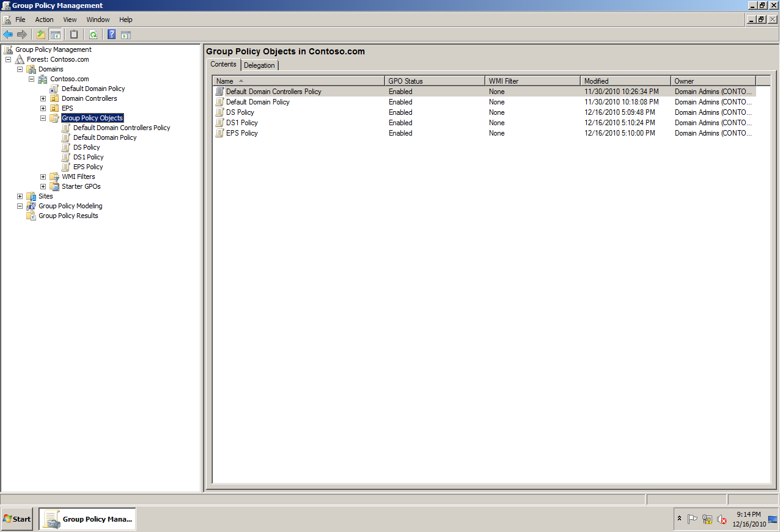
Task: Click the Refresh icon on the toolbar
Action: (92, 34)
